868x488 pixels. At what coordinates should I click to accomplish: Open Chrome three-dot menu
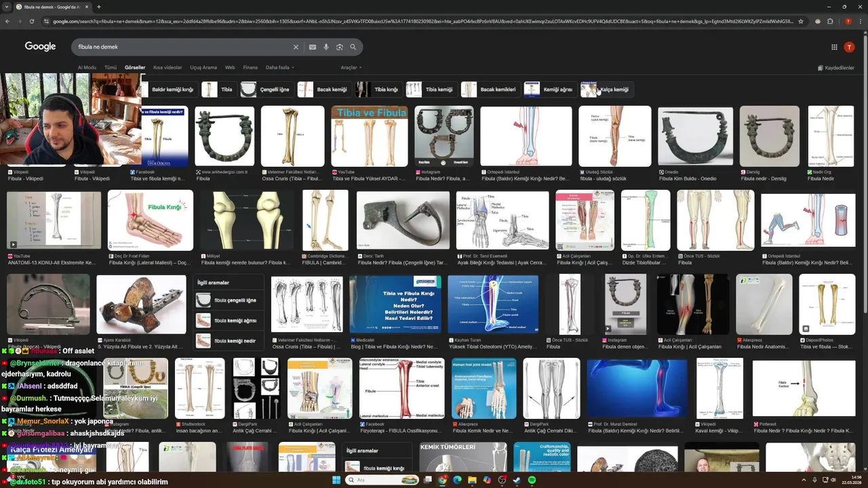tap(861, 21)
